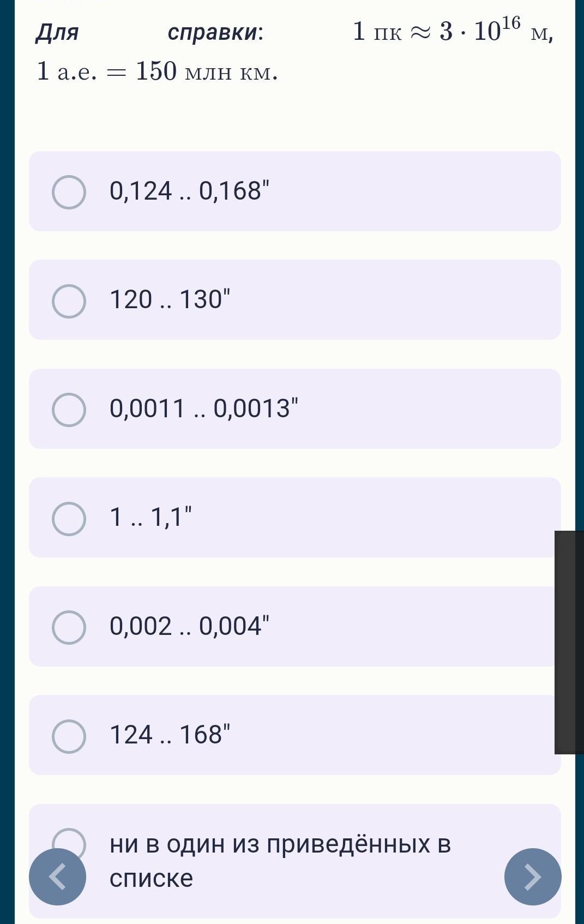Pick the radio button for 1 .. 1,1"
Viewport: 584px width, 924px height.
click(69, 518)
